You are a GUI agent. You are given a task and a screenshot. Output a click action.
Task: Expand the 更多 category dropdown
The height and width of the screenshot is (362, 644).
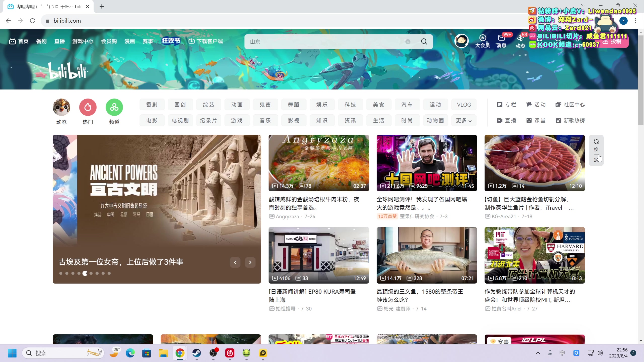(x=464, y=121)
